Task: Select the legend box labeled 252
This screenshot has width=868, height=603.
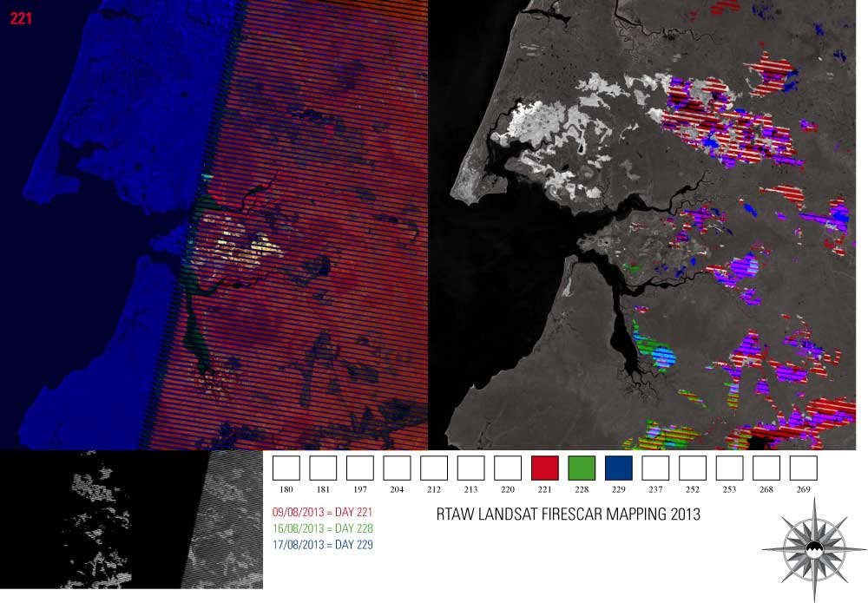Action: coord(692,468)
